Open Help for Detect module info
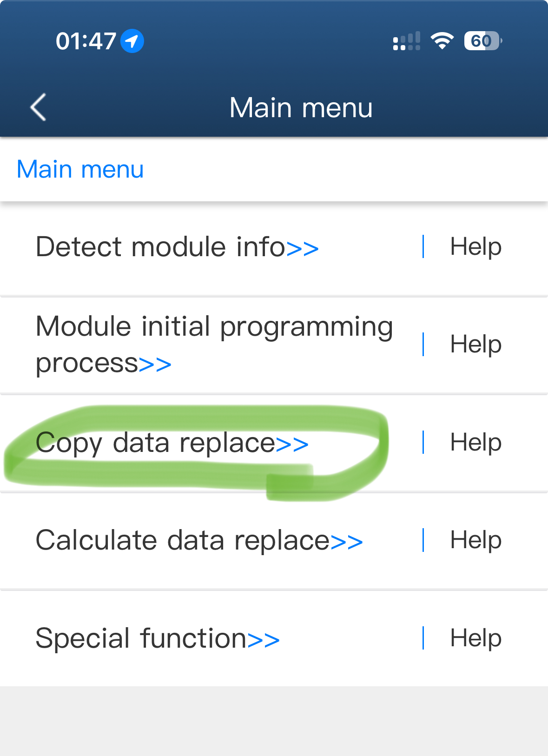548x756 pixels. coord(475,246)
